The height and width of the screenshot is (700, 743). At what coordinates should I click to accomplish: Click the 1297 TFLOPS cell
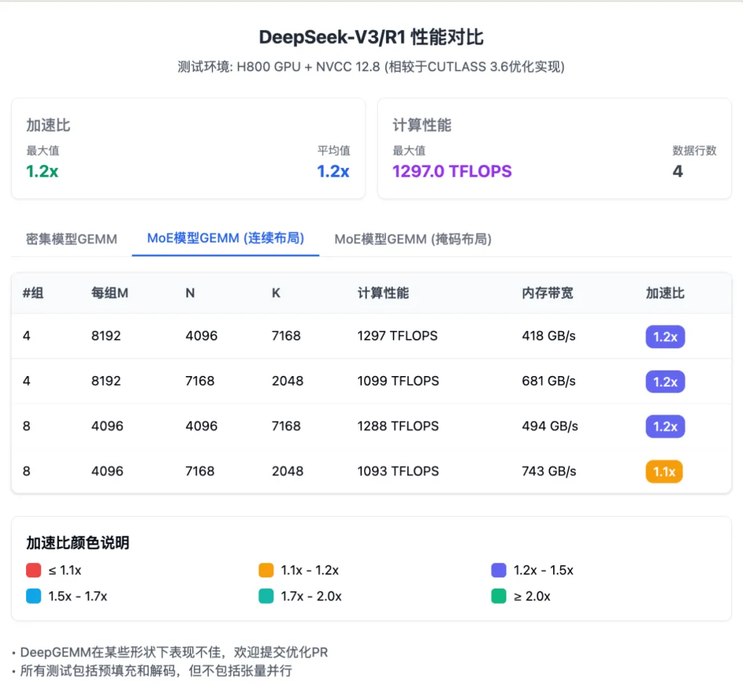coord(398,336)
